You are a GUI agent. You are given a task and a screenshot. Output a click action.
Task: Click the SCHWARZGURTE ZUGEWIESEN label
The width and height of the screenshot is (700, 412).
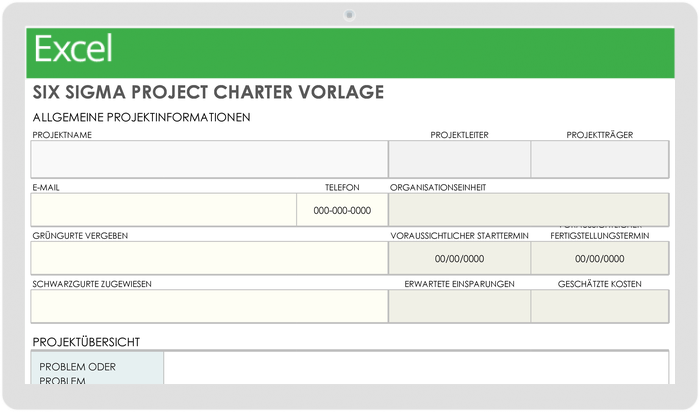[92, 284]
